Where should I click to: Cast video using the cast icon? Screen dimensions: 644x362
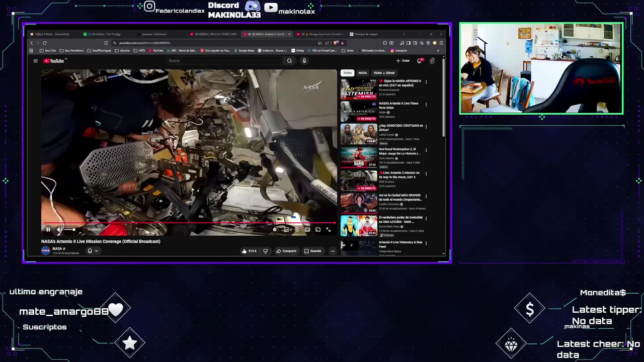(x=318, y=230)
